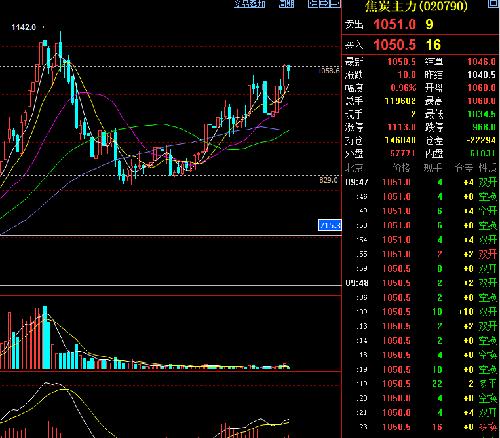
Task: Click the 总手 volume value 119602
Action: pos(400,101)
